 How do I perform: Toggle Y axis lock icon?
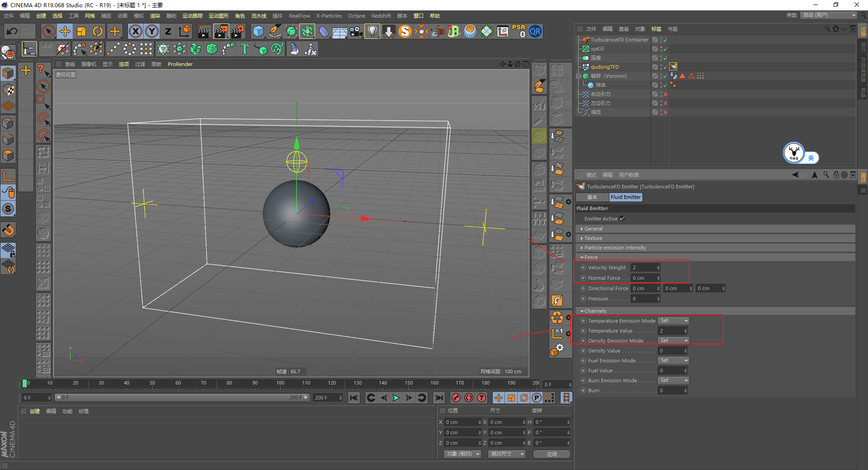(x=152, y=31)
